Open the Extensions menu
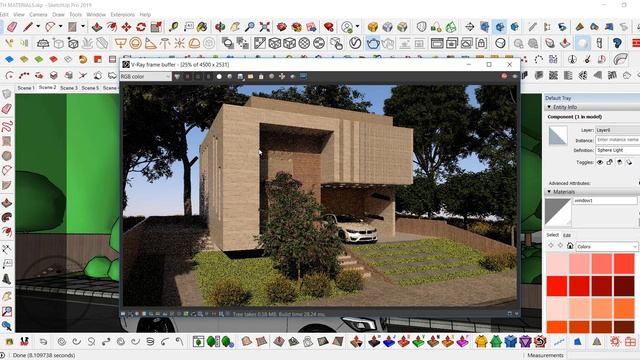 [x=122, y=14]
